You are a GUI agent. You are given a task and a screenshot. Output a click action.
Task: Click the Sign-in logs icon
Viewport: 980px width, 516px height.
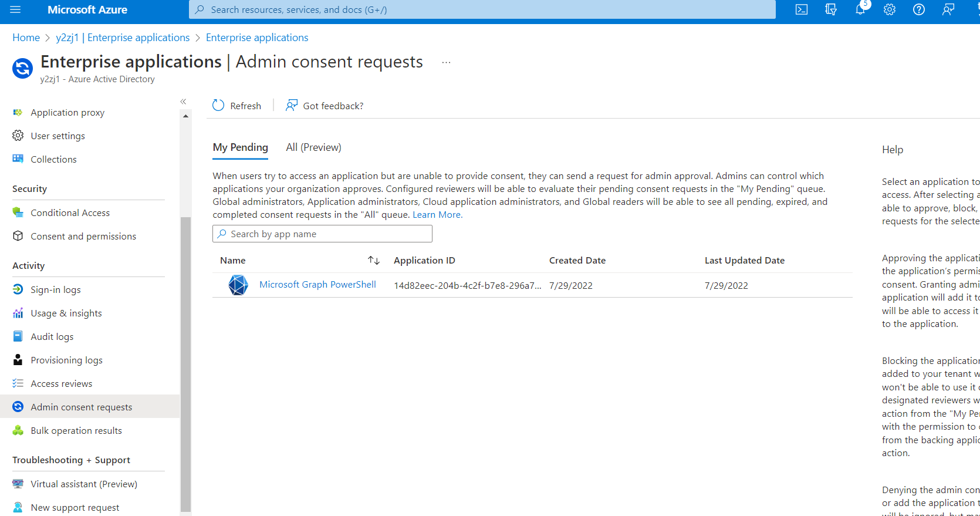[x=18, y=289]
